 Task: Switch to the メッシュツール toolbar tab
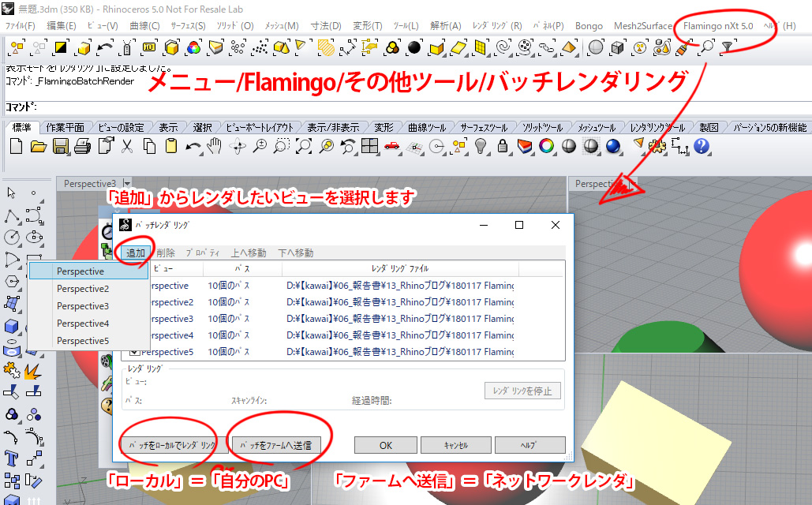tap(597, 127)
